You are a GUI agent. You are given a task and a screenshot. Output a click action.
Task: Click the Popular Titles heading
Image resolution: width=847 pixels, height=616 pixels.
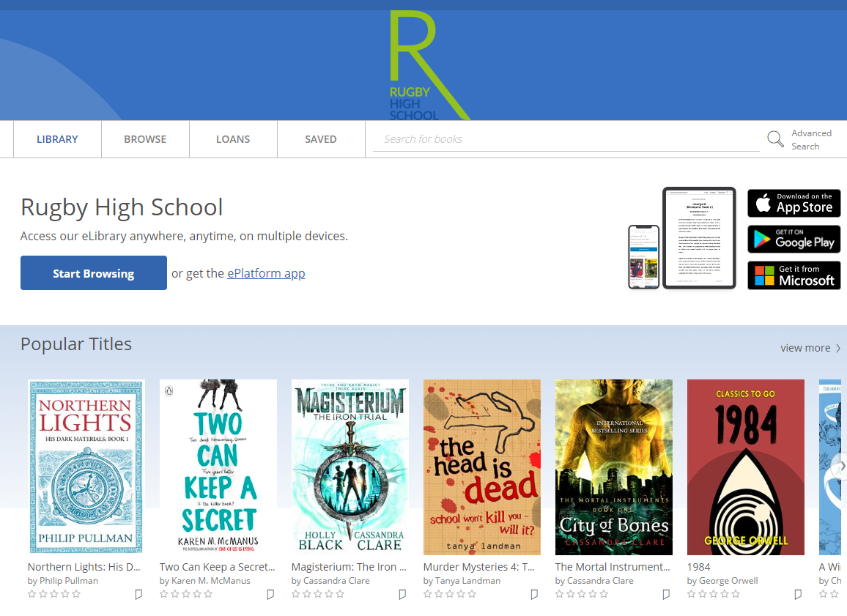coord(76,344)
